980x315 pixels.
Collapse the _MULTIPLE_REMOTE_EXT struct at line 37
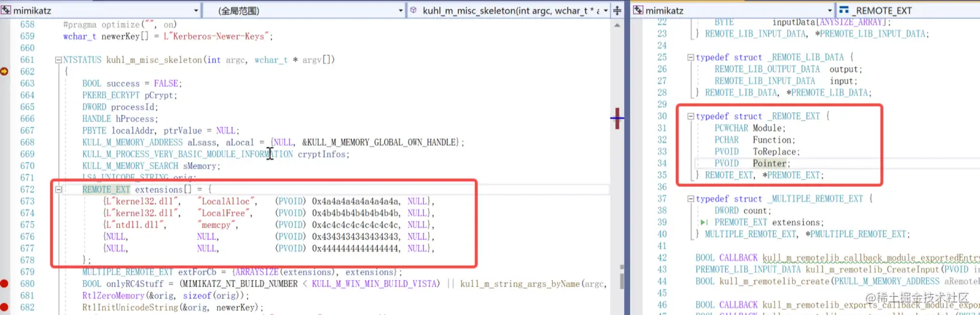click(691, 198)
